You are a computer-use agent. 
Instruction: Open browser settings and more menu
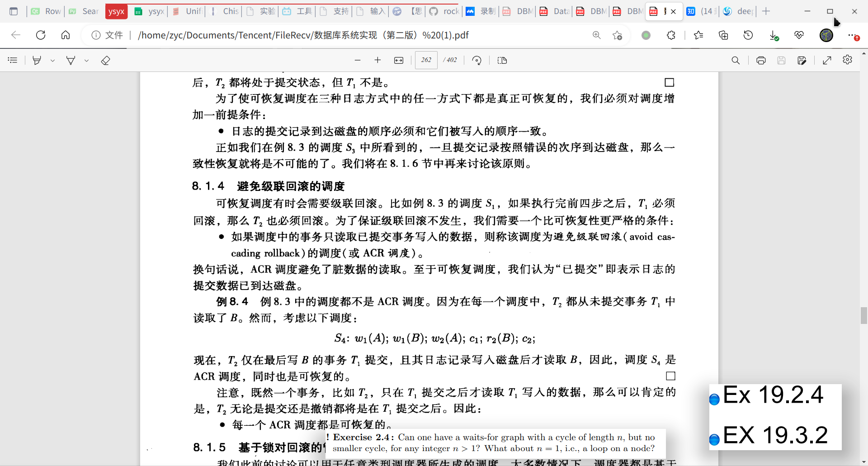pos(852,35)
